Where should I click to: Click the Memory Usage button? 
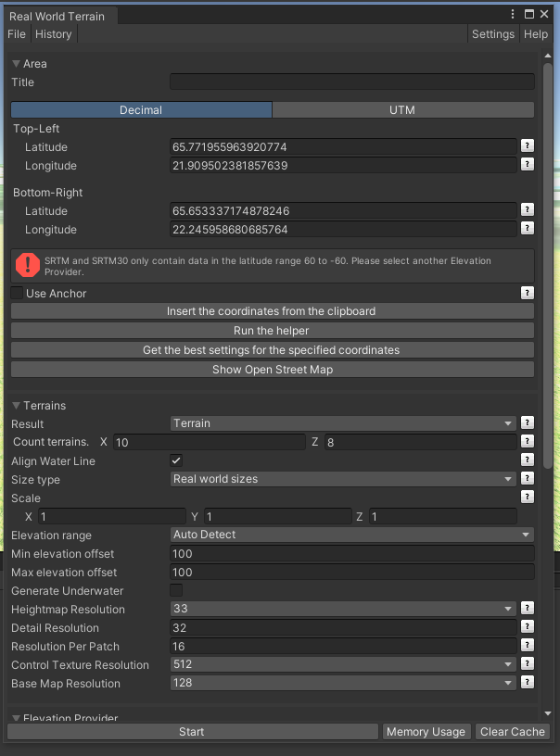[426, 731]
